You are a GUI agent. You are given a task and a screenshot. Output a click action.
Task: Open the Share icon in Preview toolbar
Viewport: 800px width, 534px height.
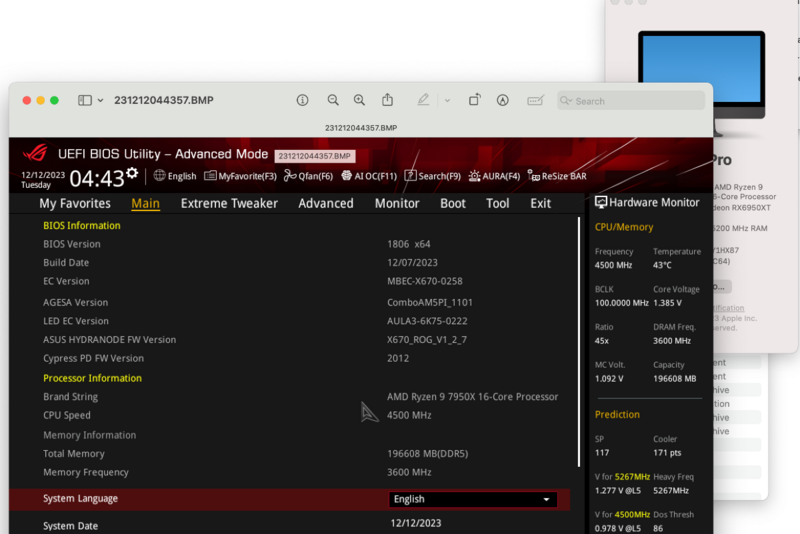pos(388,100)
